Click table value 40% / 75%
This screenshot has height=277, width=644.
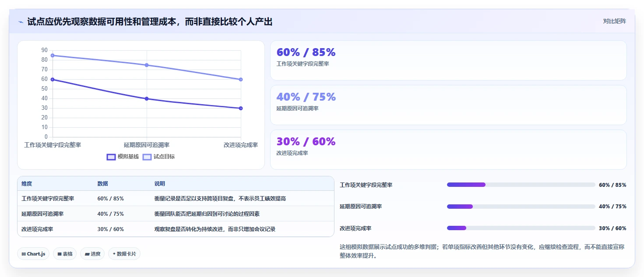pyautogui.click(x=110, y=214)
